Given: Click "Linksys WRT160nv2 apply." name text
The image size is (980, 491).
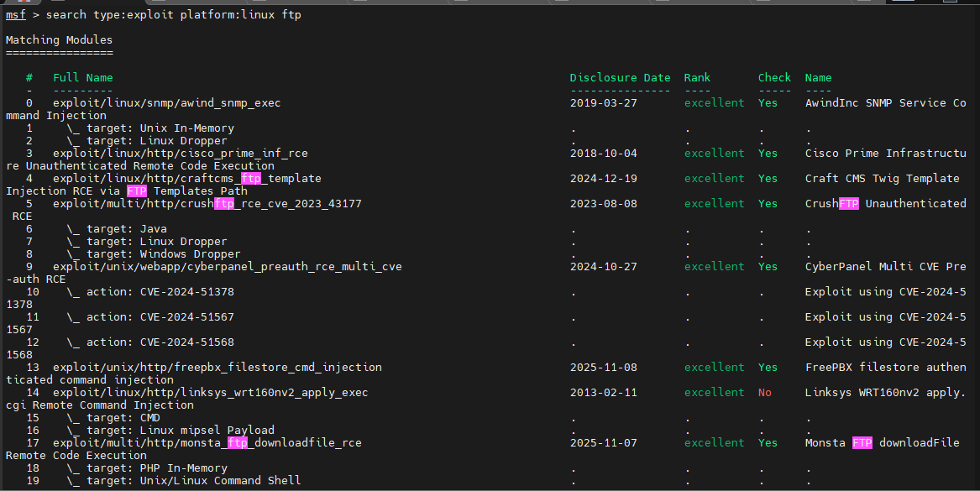Looking at the screenshot, I should 886,393.
